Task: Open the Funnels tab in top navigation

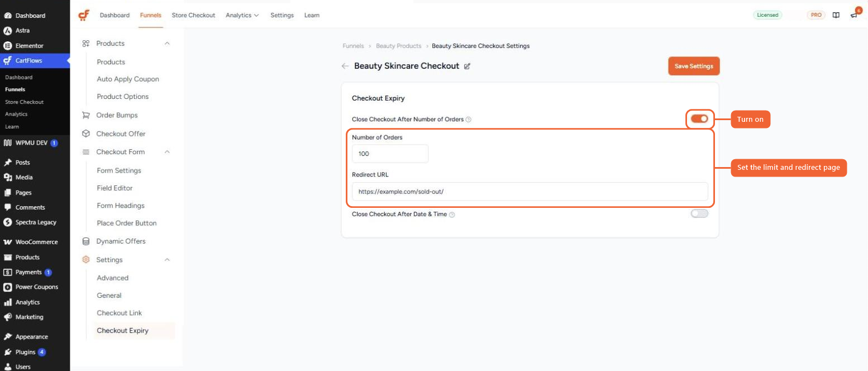Action: [151, 15]
